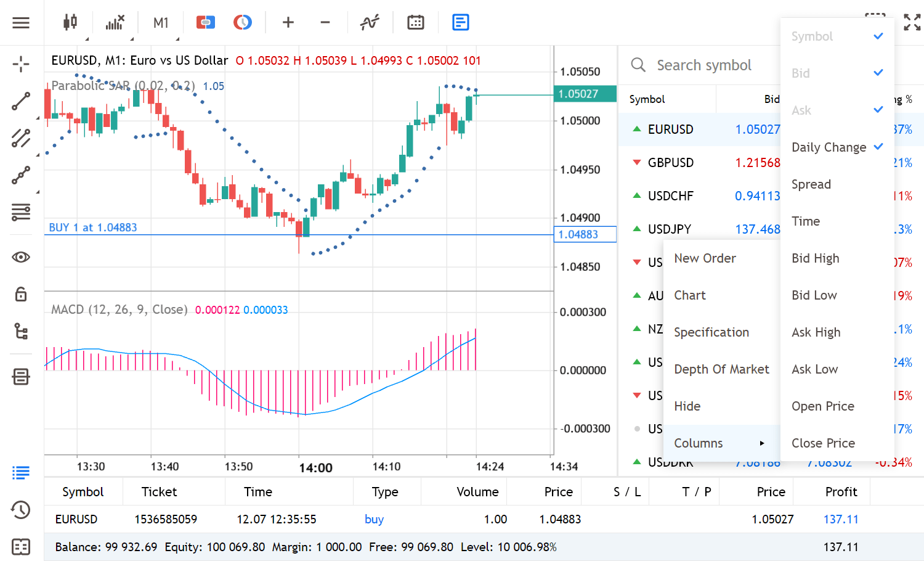Toggle the Spread column on
924x561 pixels.
pyautogui.click(x=811, y=184)
